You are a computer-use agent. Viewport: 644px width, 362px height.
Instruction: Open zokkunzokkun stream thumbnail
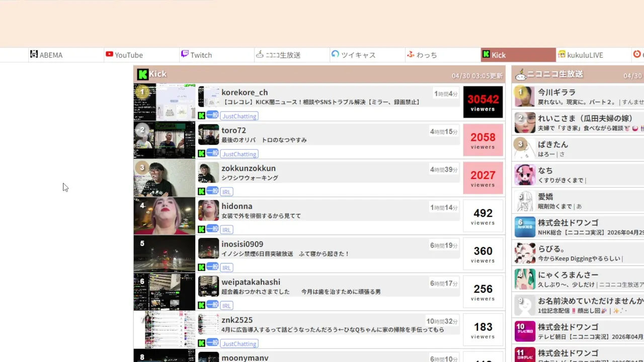(x=164, y=178)
